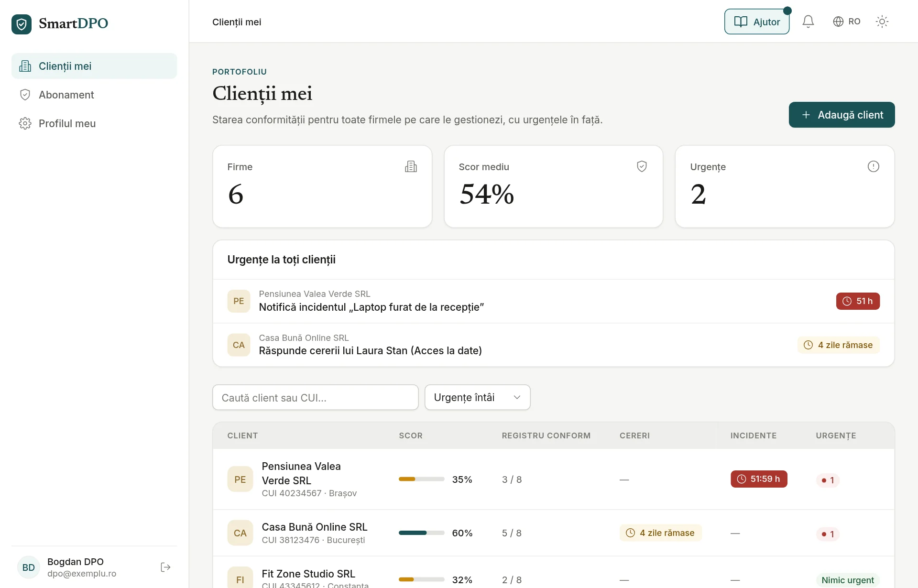The width and height of the screenshot is (918, 588).
Task: Open the Casa Bună Online SRL client row
Action: tap(553, 533)
